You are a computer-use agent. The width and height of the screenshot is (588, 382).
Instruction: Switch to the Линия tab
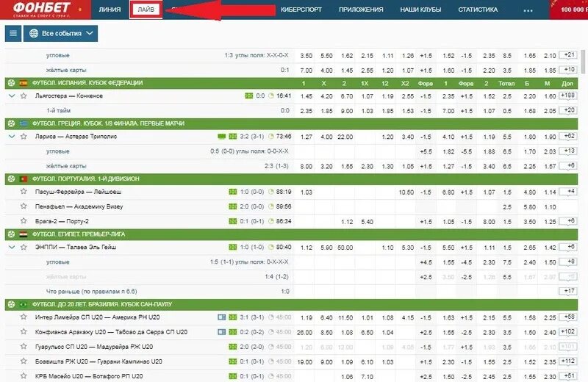[110, 10]
